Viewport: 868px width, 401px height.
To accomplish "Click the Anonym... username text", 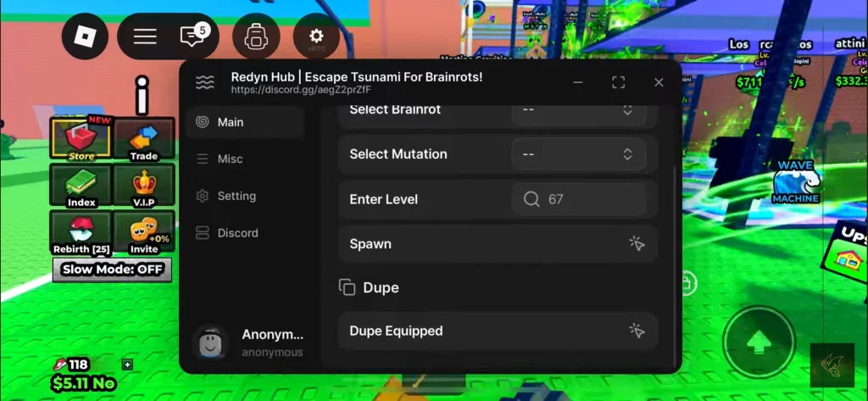I will 272,335.
